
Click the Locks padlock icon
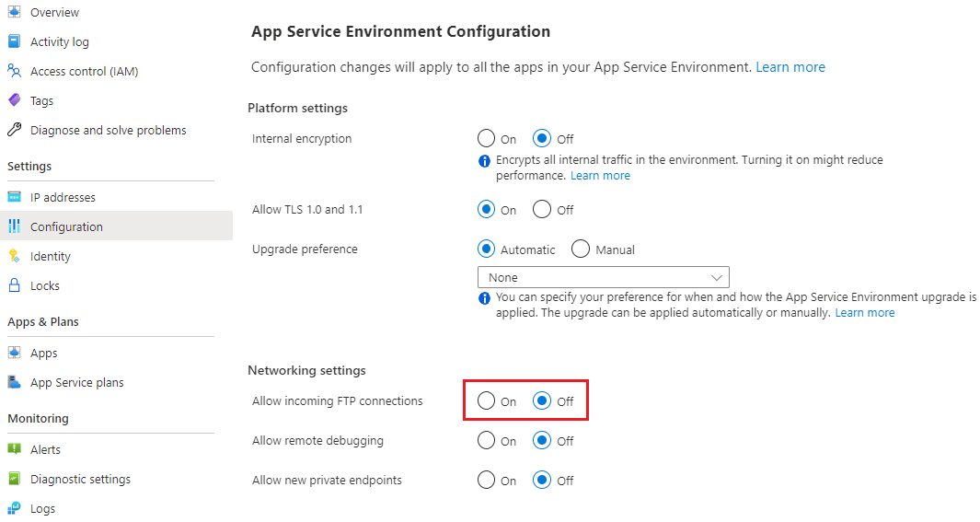(14, 285)
